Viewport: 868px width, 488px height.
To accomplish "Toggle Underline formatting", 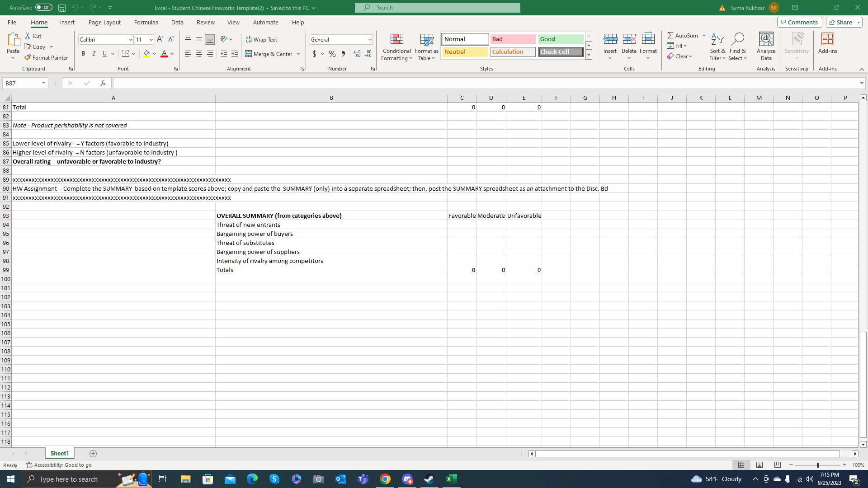I will 105,54.
